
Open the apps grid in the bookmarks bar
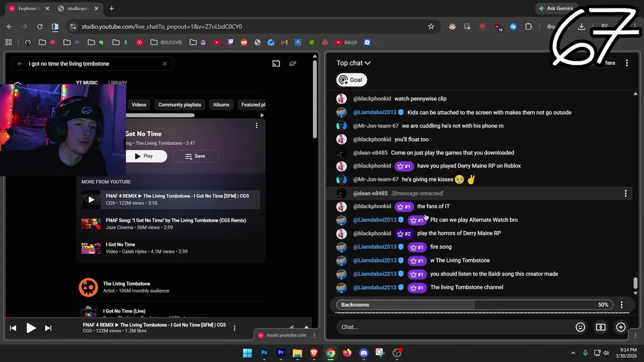9,42
